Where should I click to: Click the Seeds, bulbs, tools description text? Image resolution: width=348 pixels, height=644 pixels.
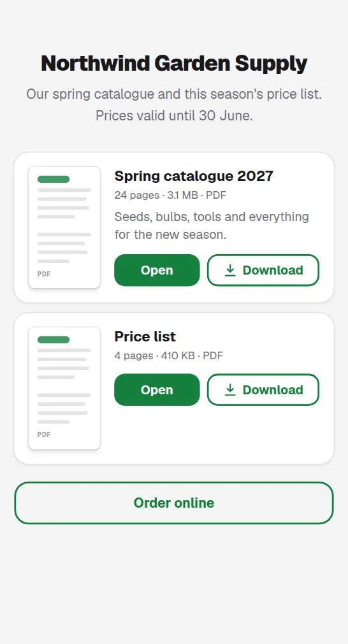[x=212, y=226]
